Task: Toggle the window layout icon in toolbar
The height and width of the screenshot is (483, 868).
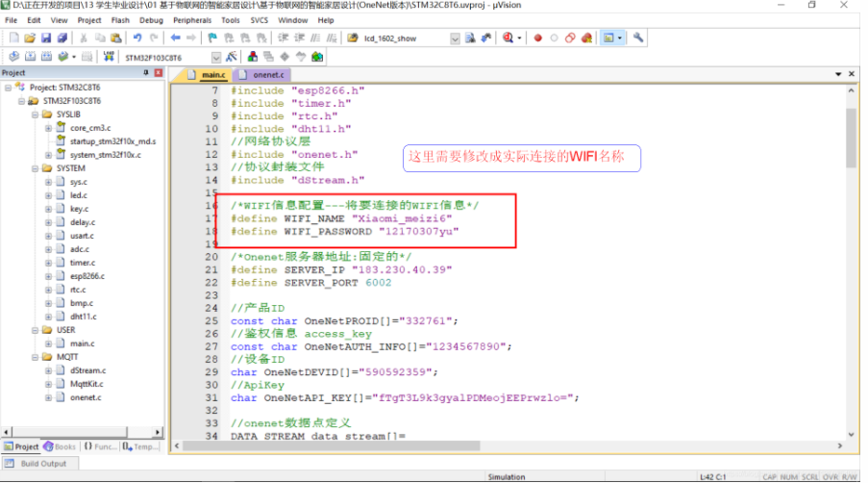Action: (x=608, y=38)
